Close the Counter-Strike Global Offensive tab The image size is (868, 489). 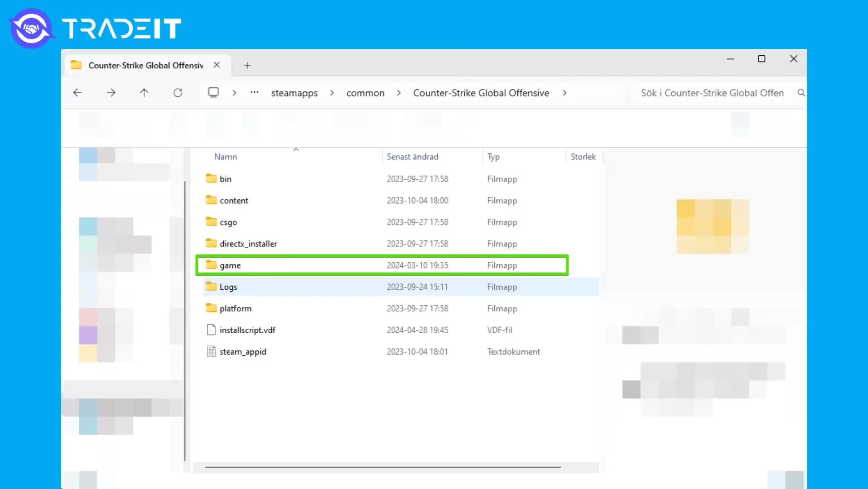click(217, 65)
